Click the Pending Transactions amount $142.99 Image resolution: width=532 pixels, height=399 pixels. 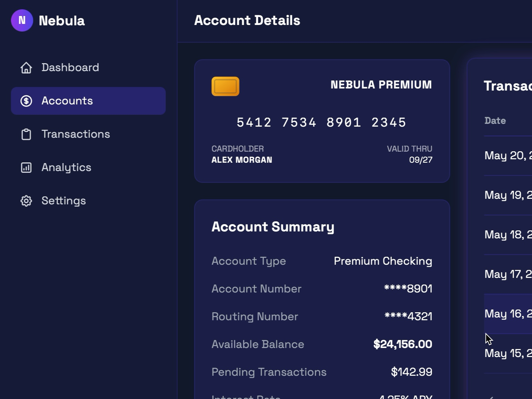coord(412,372)
